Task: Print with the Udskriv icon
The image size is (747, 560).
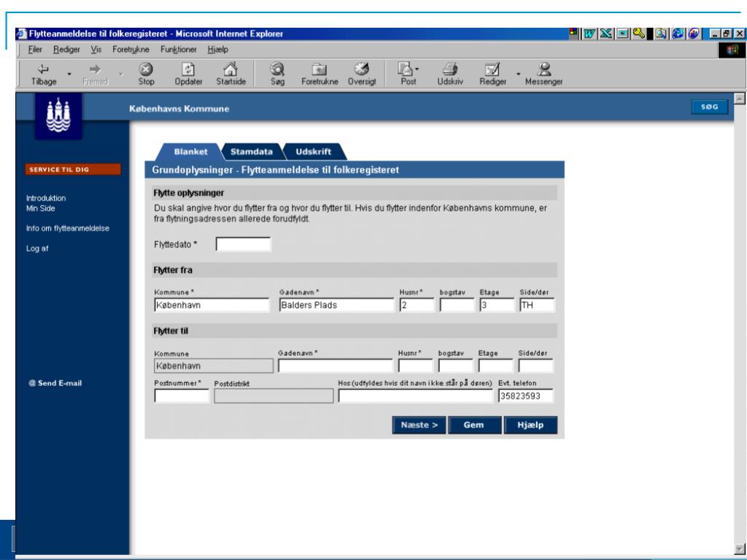Action: click(449, 75)
